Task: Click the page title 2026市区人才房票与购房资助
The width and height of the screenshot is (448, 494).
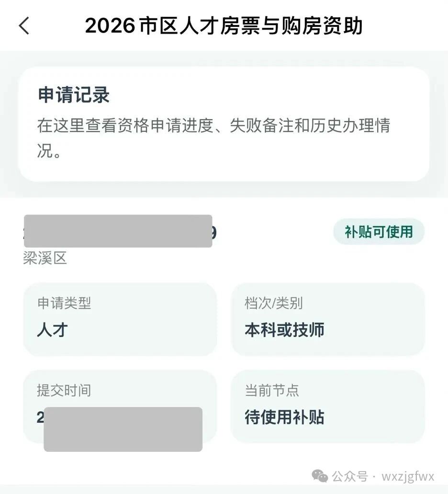Action: point(224,25)
